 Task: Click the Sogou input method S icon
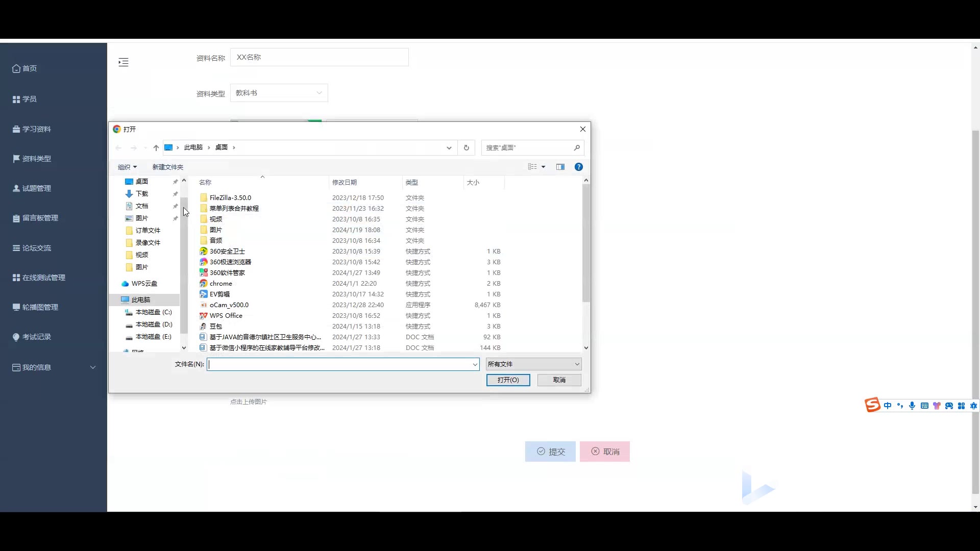[x=872, y=405]
